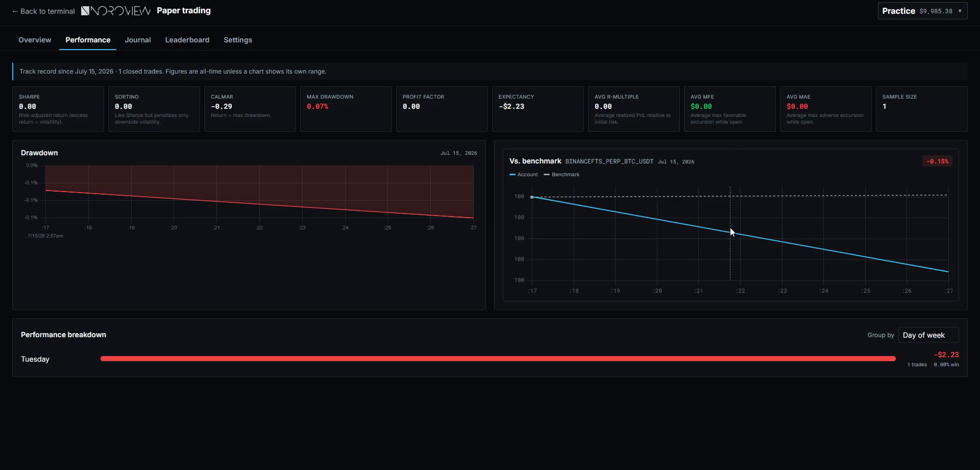The image size is (980, 470).
Task: Click the Drawdown chart Jul 15, 2026 date
Action: [x=459, y=153]
